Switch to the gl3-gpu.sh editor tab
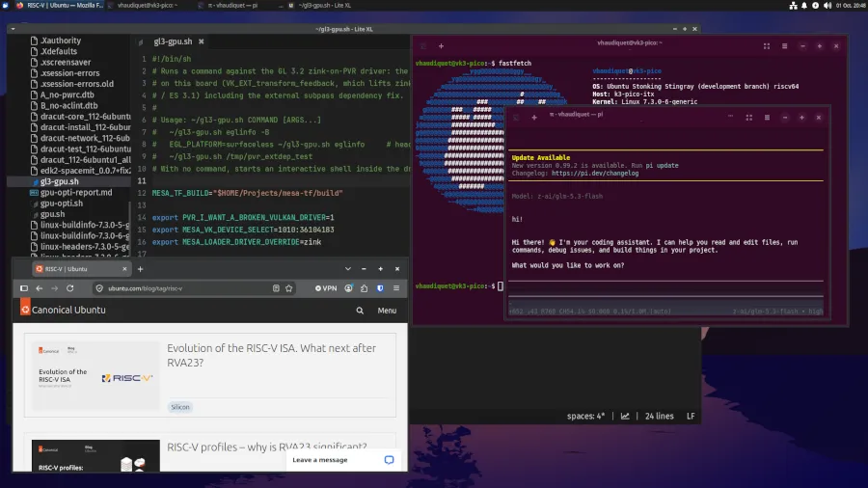 [173, 41]
